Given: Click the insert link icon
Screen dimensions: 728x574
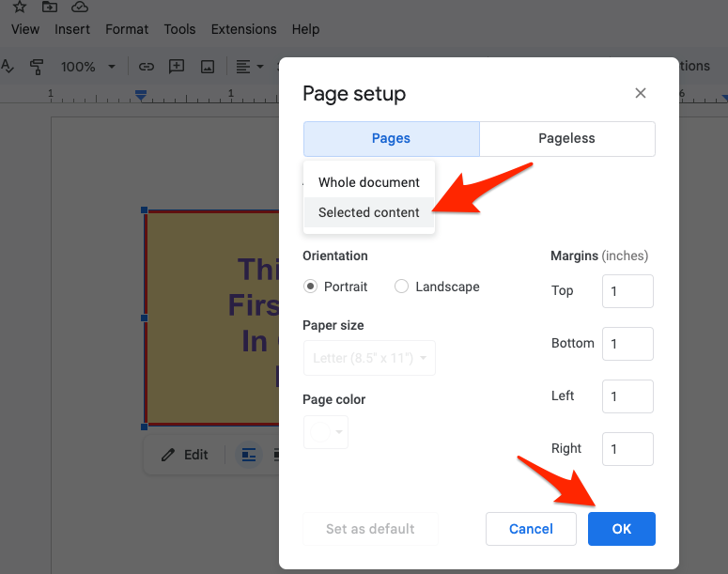Looking at the screenshot, I should click(146, 67).
